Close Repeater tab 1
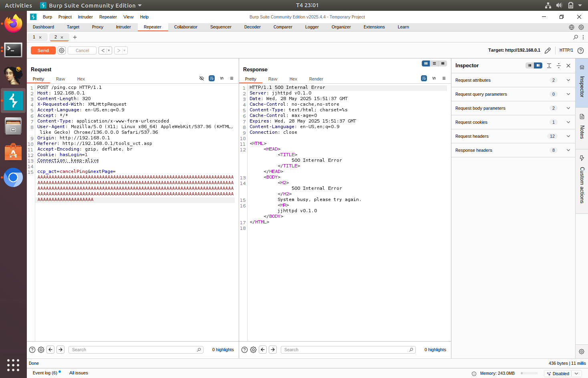 point(40,37)
